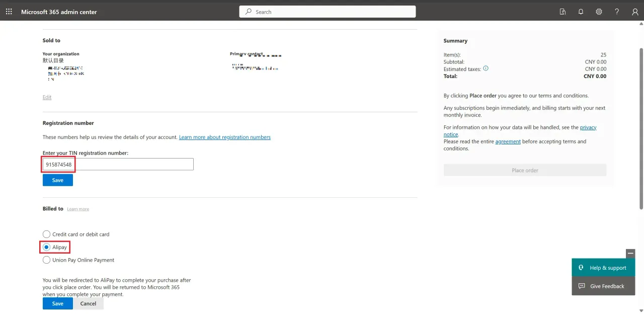The image size is (644, 314).
Task: Open the settings gear in the header
Action: tap(599, 12)
